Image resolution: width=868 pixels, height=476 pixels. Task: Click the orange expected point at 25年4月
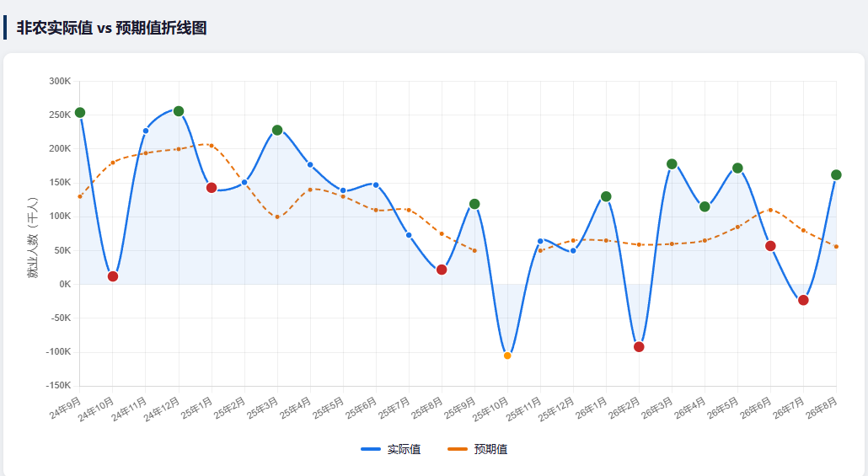coord(310,190)
